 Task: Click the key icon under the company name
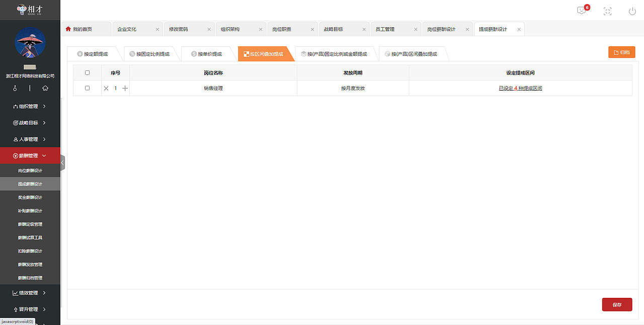coord(15,88)
